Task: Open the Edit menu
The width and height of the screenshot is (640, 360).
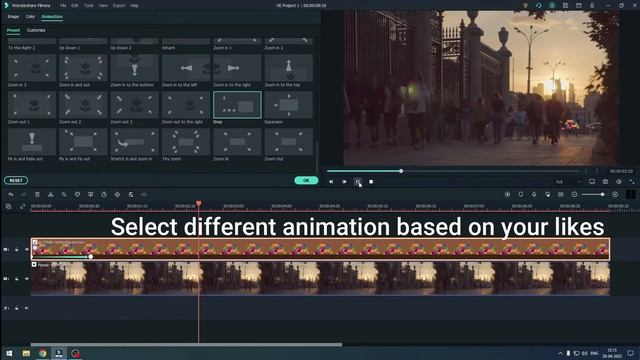Action: click(x=75, y=6)
